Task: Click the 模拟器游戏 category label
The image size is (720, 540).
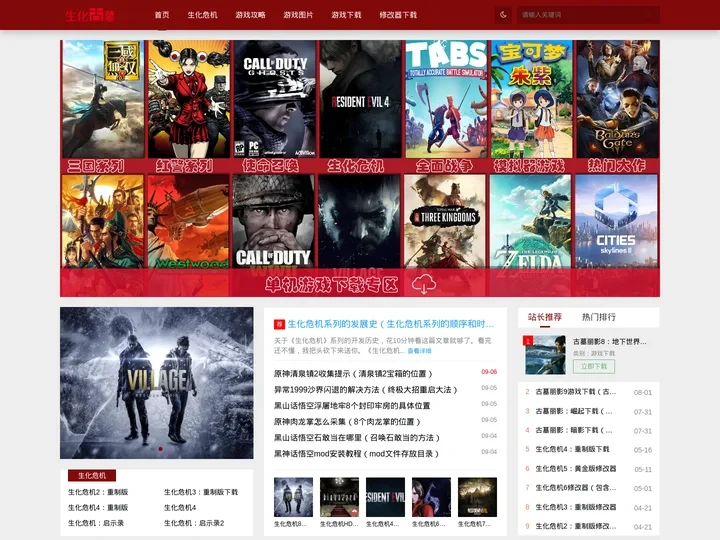Action: [x=529, y=166]
